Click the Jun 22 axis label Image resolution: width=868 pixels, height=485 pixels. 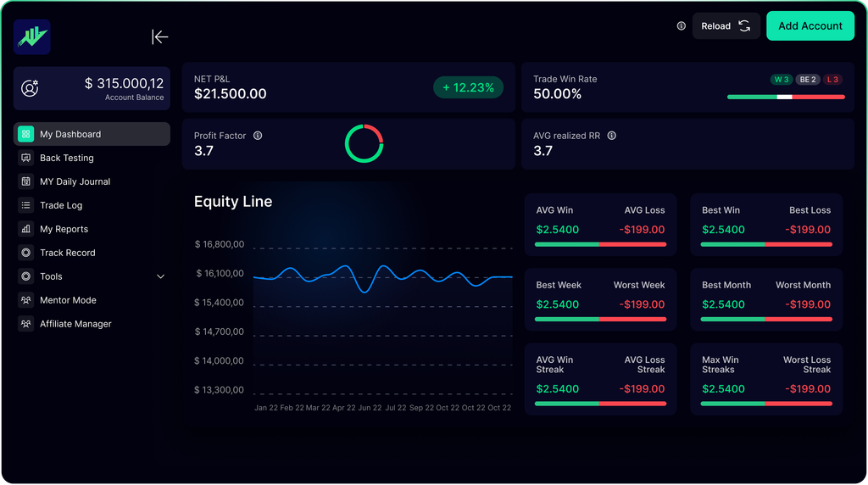point(370,408)
